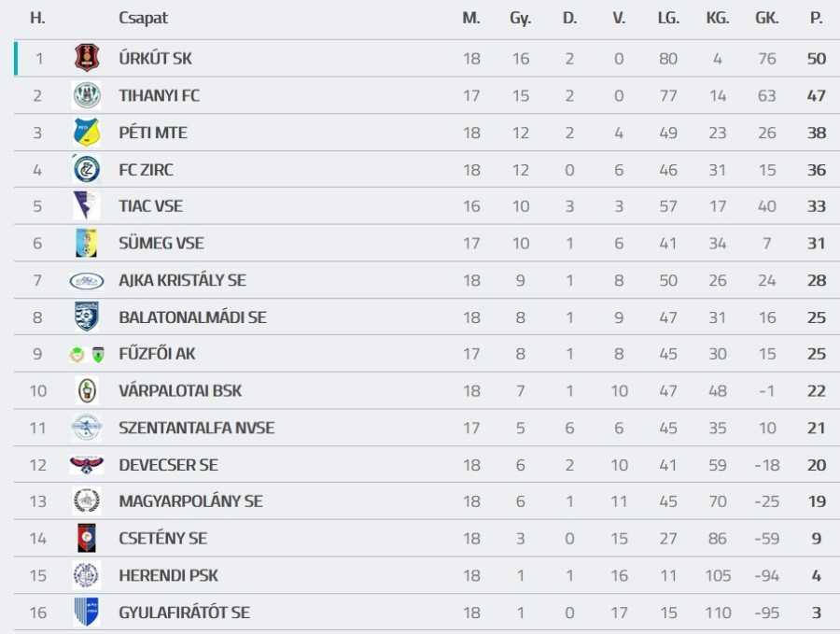Screen dimensions: 840x634
Task: Click the Péti MTE yellow crest
Action: click(x=87, y=133)
